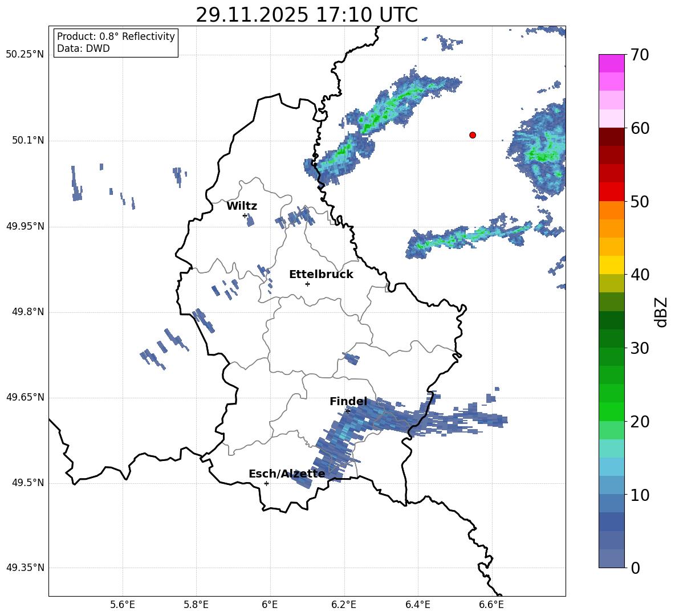The image size is (675, 616).
Task: Select the Wiltz city label
Action: pos(242,206)
